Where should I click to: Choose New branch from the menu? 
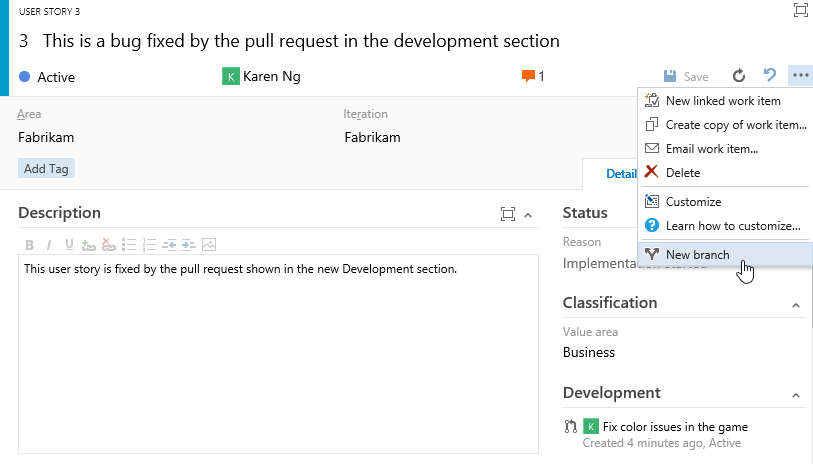[x=725, y=255]
